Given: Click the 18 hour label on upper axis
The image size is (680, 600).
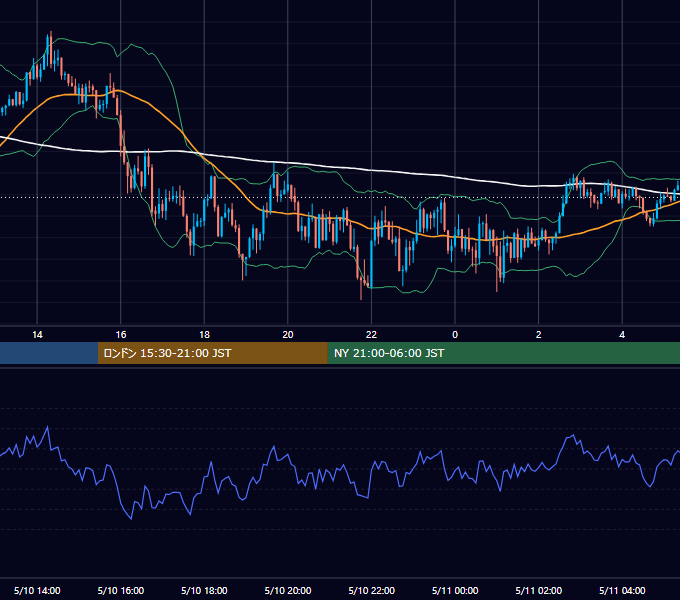Looking at the screenshot, I should point(204,335).
